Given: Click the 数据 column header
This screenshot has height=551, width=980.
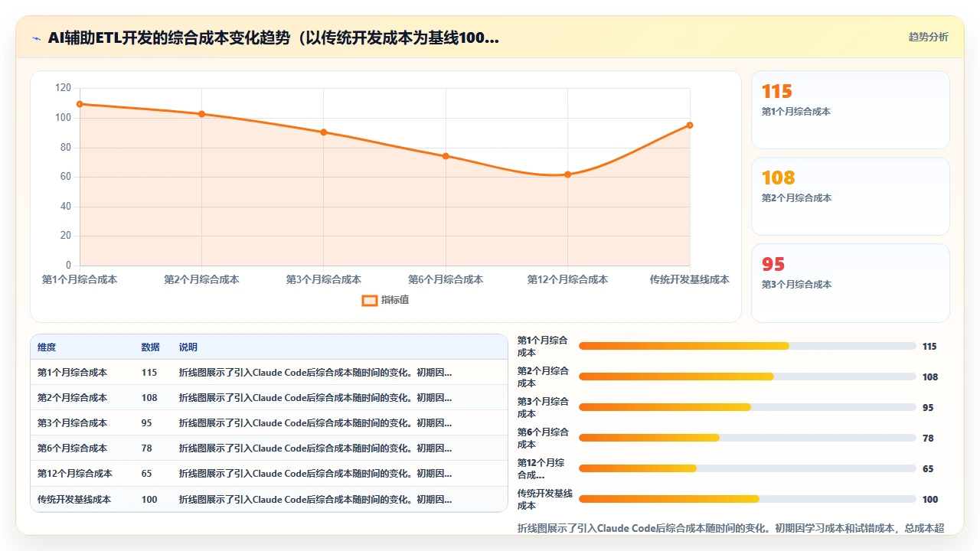Looking at the screenshot, I should coord(151,347).
